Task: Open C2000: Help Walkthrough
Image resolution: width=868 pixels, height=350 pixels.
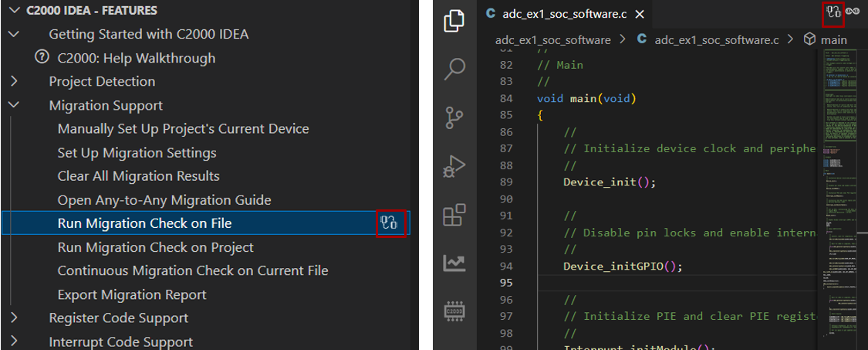Action: [x=136, y=58]
